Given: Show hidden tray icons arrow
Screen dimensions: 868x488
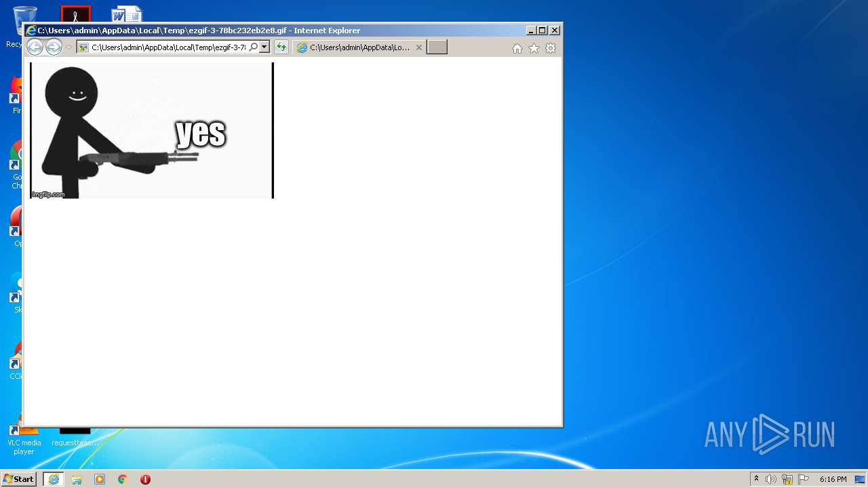Looking at the screenshot, I should [757, 479].
